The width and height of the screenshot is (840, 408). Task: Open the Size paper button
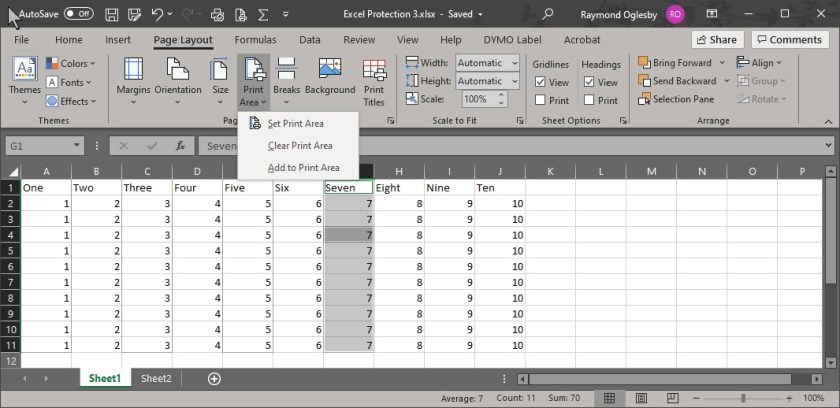[220, 82]
